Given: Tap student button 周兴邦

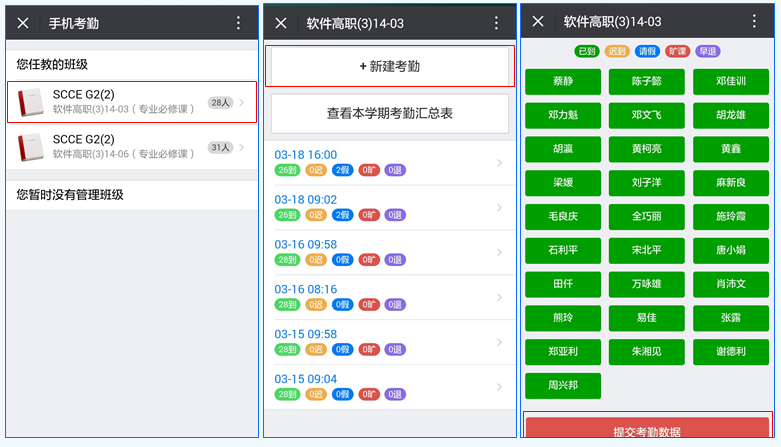Looking at the screenshot, I should pos(563,386).
